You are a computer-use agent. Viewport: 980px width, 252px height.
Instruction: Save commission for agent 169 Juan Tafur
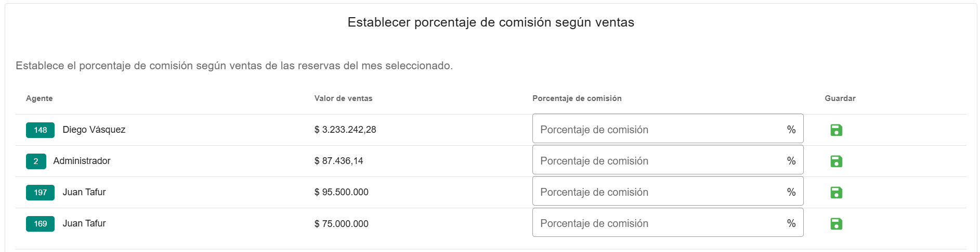(836, 224)
